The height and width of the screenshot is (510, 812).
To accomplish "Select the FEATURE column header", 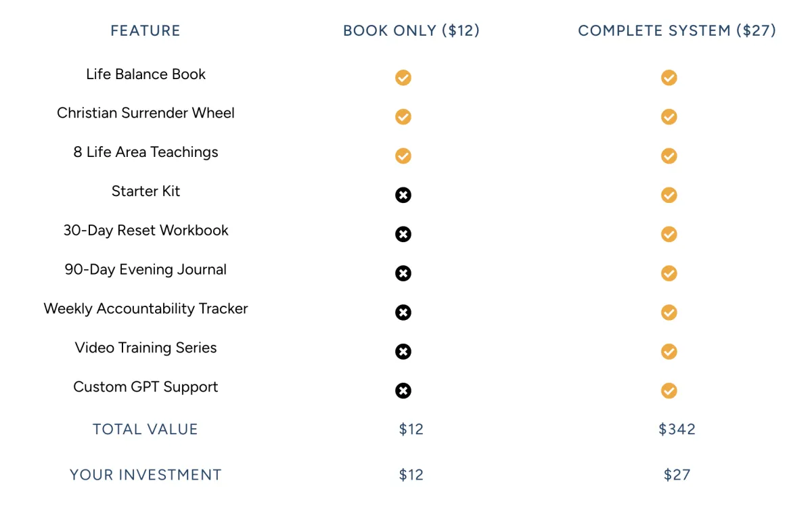I will [x=145, y=31].
